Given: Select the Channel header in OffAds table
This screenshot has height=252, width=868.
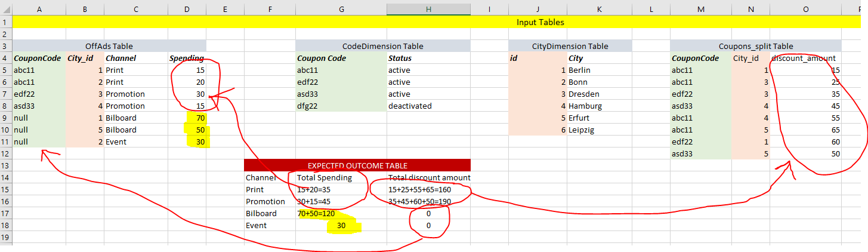Looking at the screenshot, I should pos(135,58).
